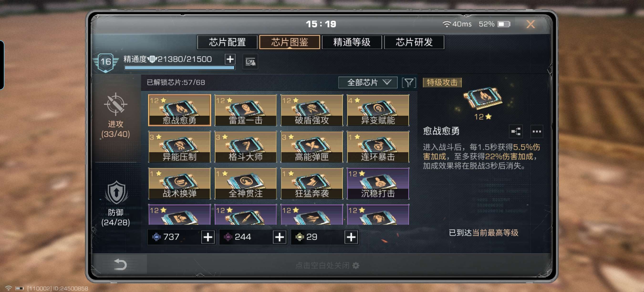Click plus button beside mastery 21380/21500
This screenshot has width=644, height=292.
coord(230,59)
